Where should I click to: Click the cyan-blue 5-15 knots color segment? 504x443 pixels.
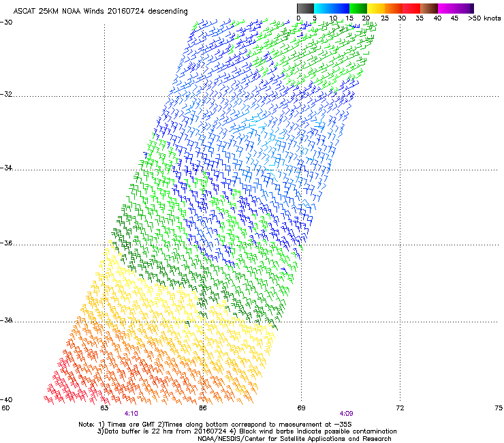click(x=332, y=8)
